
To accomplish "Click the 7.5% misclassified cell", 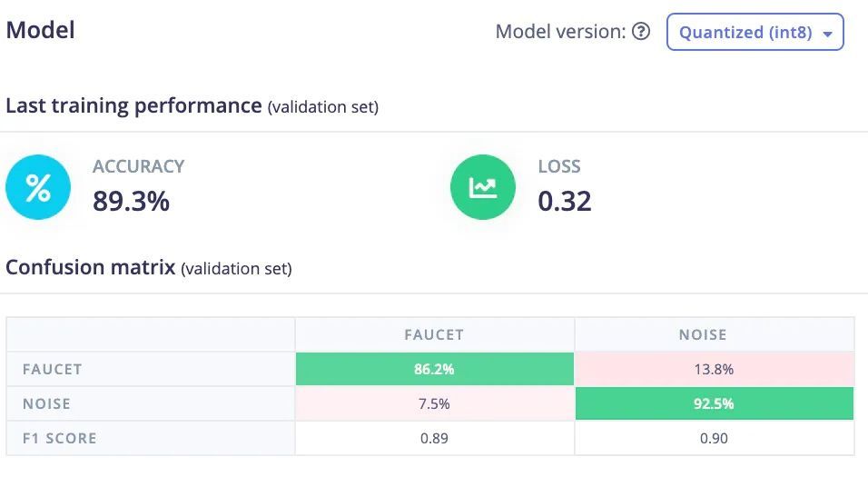I will click(434, 403).
